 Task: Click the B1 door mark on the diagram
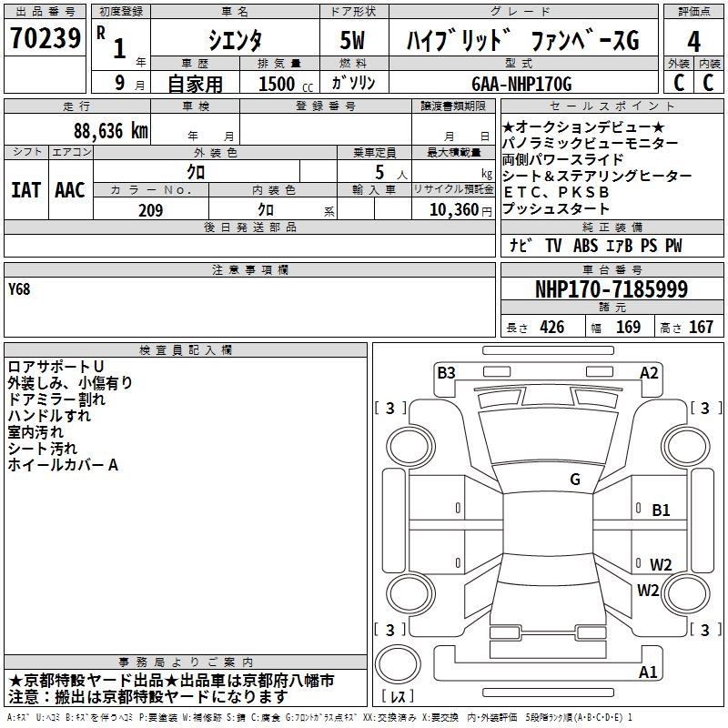pyautogui.click(x=661, y=510)
